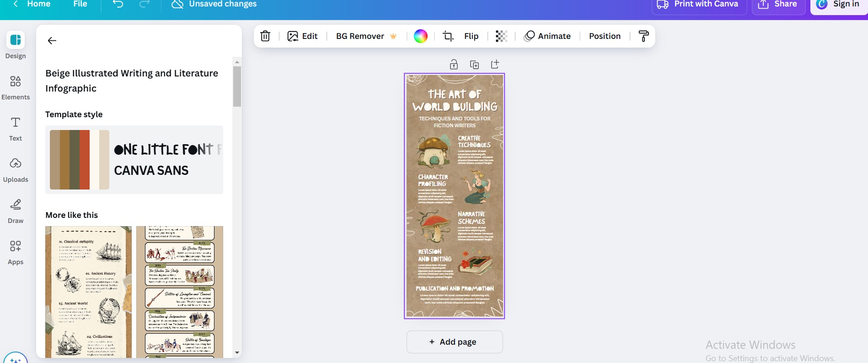
Task: Go back to Home with chevron
Action: 32,4
